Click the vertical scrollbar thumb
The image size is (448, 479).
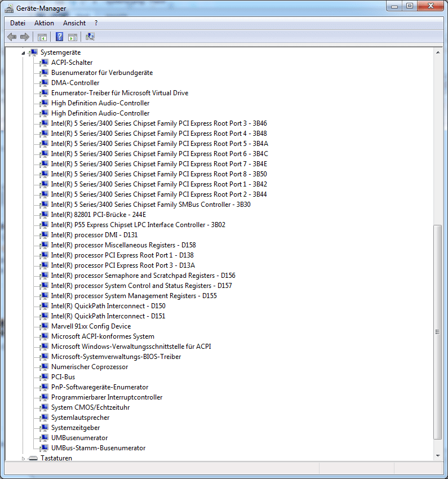438,332
